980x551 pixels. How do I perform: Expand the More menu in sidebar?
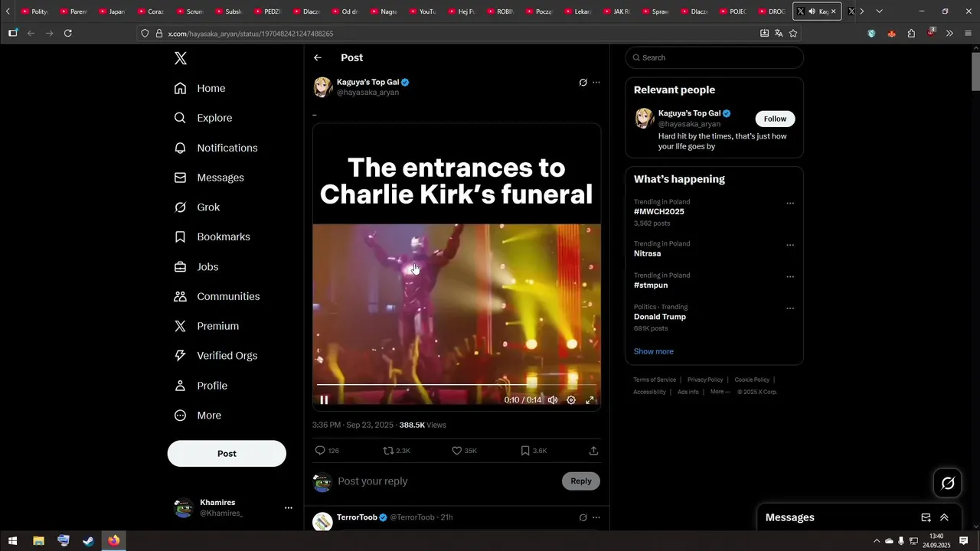pos(198,416)
